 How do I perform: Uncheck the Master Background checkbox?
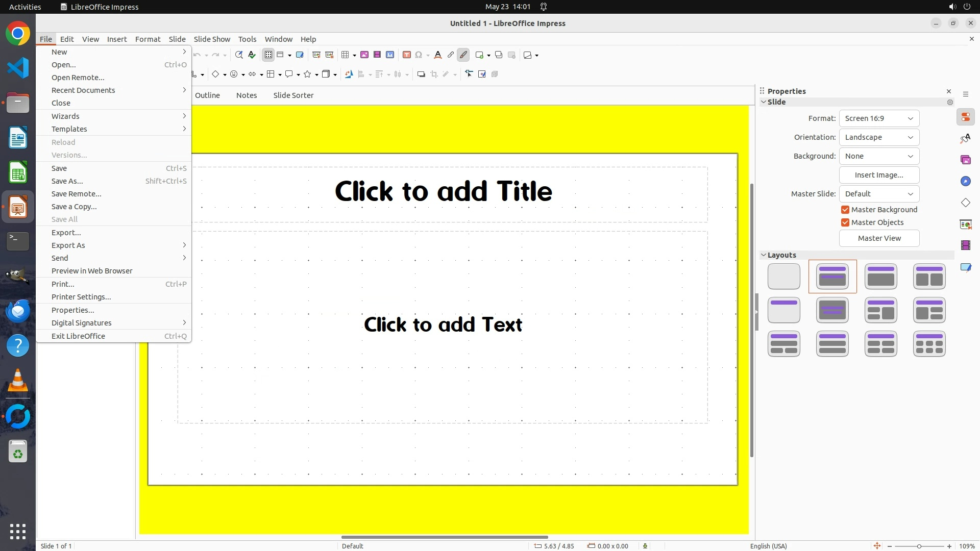[x=845, y=210]
